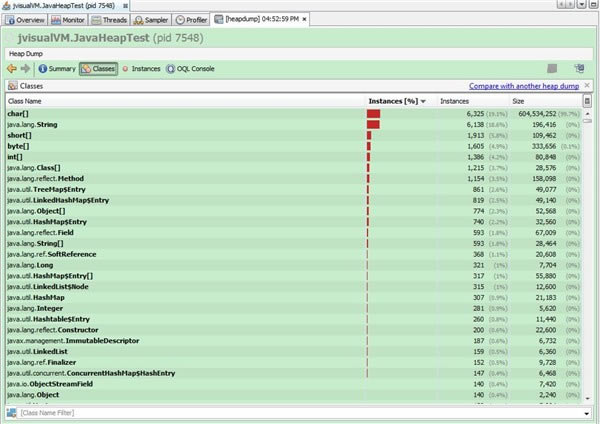Viewport: 600px width, 424px height.
Task: Click the red instances bar for java.lang.String
Action: coord(374,125)
